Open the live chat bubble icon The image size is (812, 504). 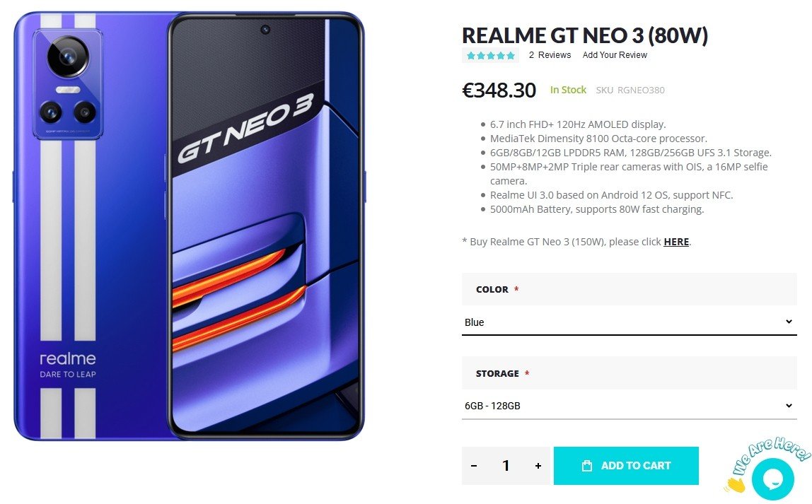coord(773,479)
